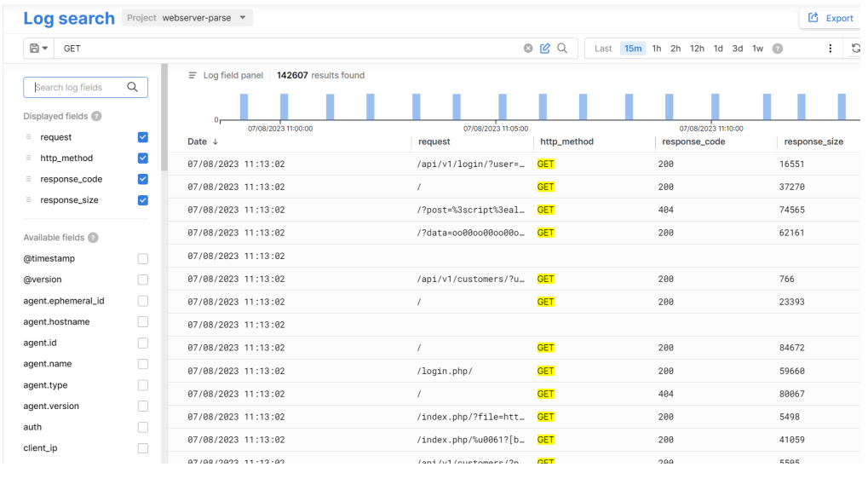Screen dimensions: 868x496
Task: Open Displayed fields help tooltip
Action: click(x=96, y=117)
